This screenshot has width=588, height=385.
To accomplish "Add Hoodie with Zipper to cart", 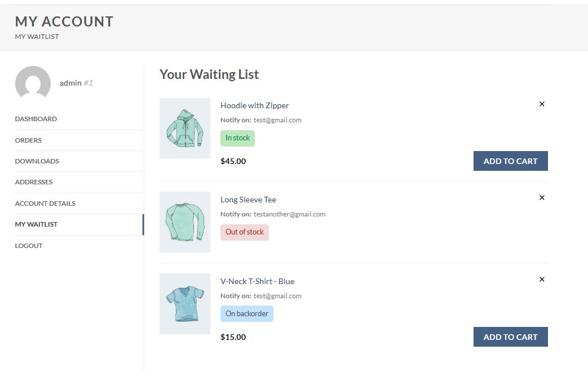I will pos(510,161).
